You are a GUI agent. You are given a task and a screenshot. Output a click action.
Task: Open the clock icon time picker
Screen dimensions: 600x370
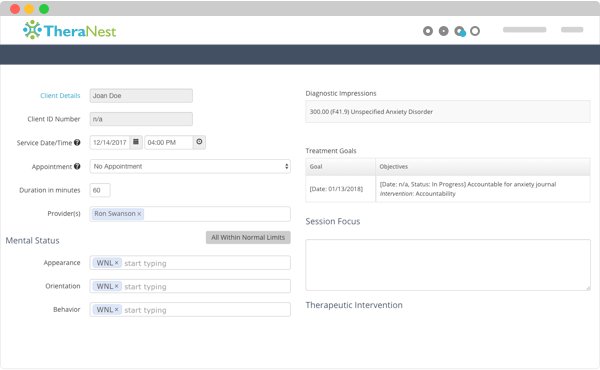[x=199, y=142]
